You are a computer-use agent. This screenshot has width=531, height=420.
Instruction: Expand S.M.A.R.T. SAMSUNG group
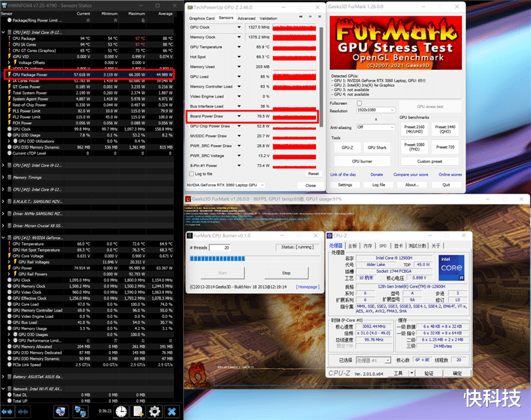tap(3, 201)
